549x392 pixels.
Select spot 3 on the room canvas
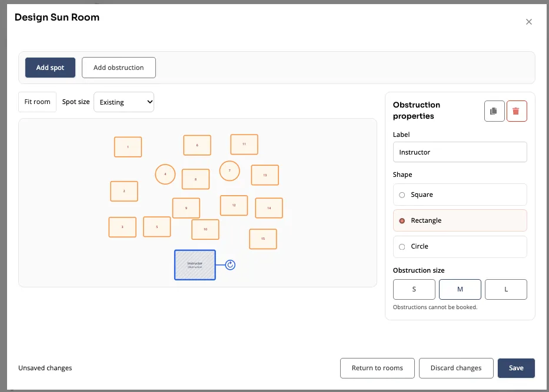click(x=122, y=227)
